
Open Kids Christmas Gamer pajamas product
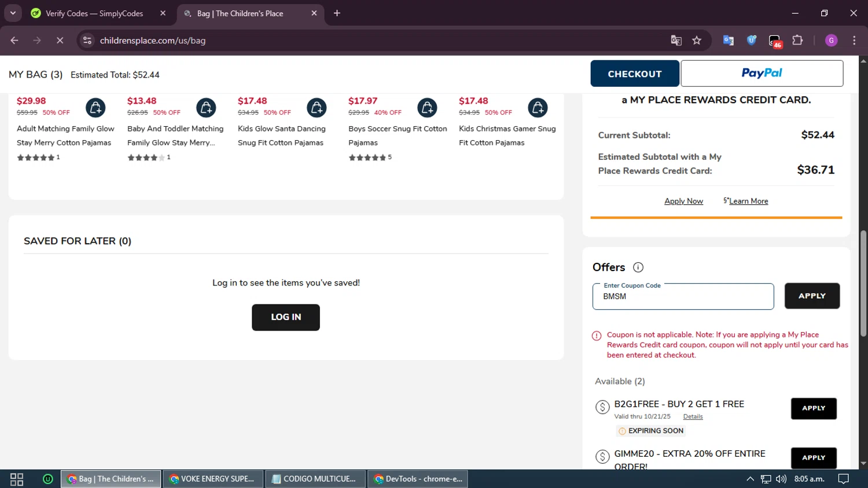tap(507, 135)
